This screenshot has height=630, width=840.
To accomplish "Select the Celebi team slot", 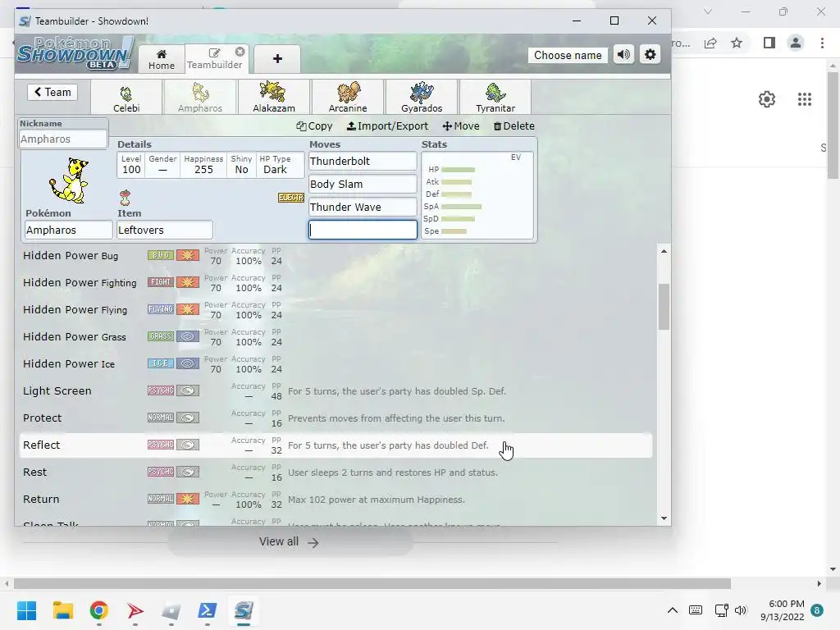I will click(x=126, y=97).
